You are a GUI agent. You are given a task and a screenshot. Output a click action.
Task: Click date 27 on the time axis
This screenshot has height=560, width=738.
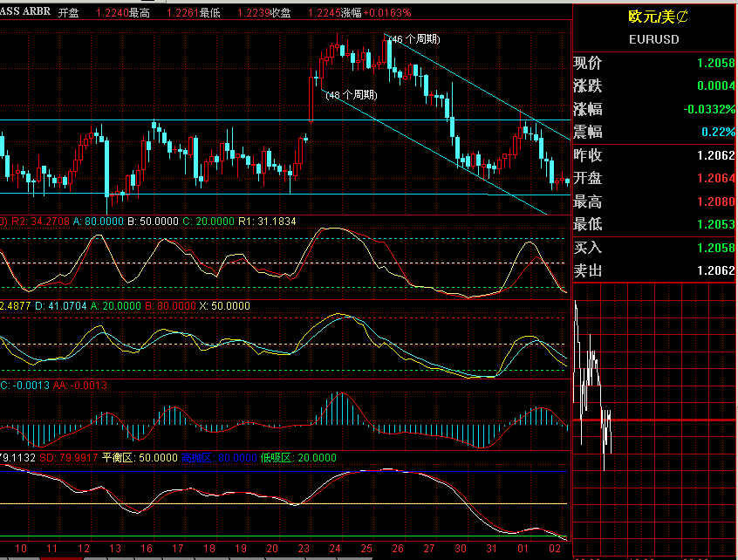click(x=429, y=549)
